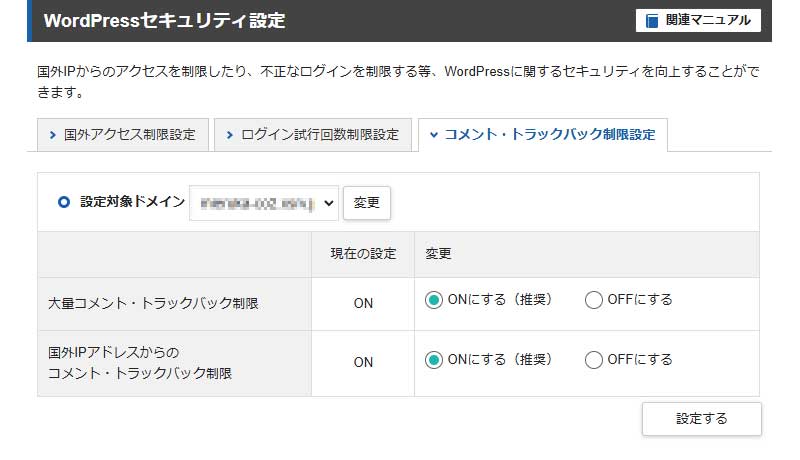Open the 設定対象ドメイン domain dropdown
Screen dimensions: 800x460
[x=264, y=203]
